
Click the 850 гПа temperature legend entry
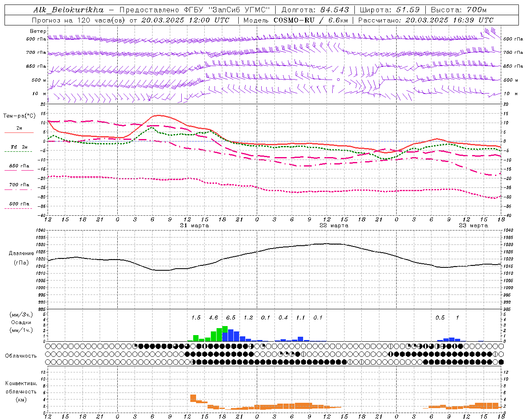pos(19,166)
